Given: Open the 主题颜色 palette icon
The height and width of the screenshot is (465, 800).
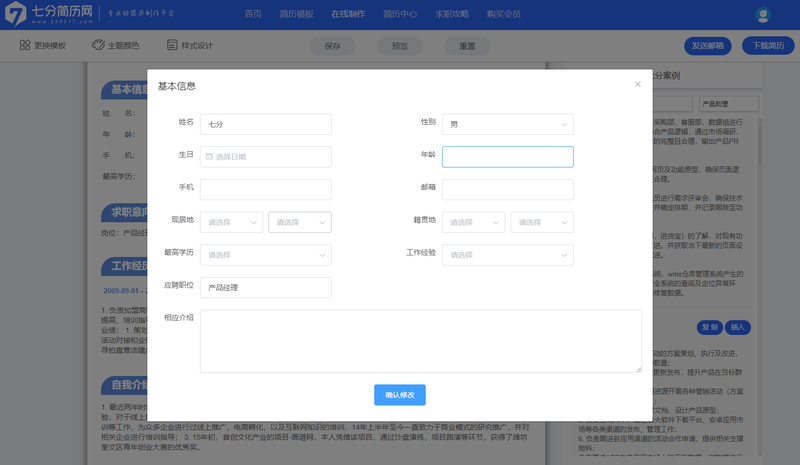Looking at the screenshot, I should click(98, 45).
